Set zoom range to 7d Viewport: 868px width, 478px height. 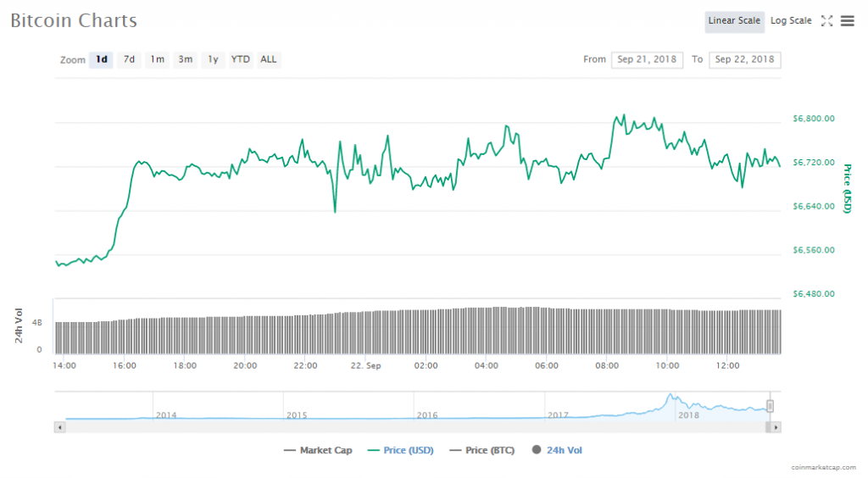(x=129, y=59)
